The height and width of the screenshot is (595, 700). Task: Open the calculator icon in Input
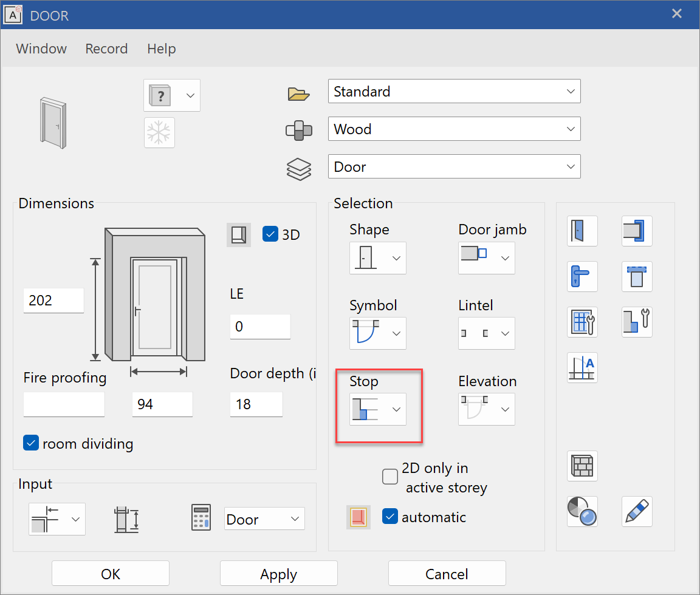(x=201, y=518)
